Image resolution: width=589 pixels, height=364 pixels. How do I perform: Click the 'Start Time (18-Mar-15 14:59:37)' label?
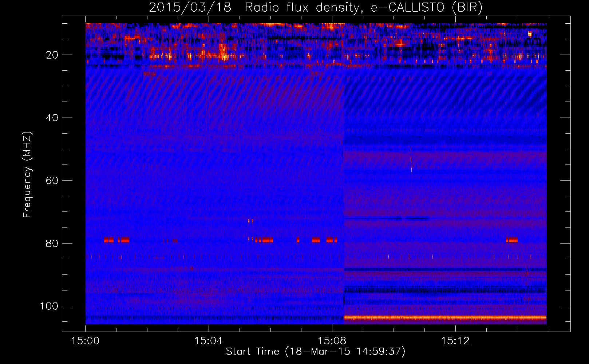point(316,352)
